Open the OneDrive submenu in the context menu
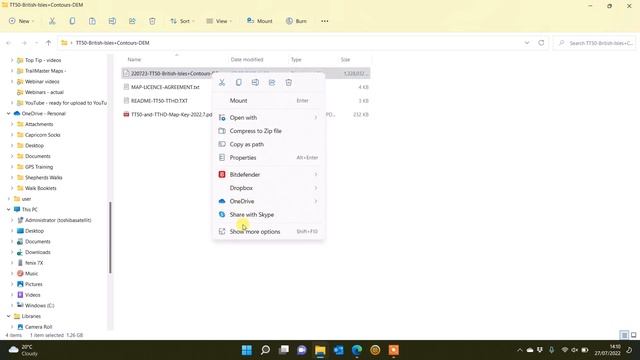640x360 pixels. point(269,201)
